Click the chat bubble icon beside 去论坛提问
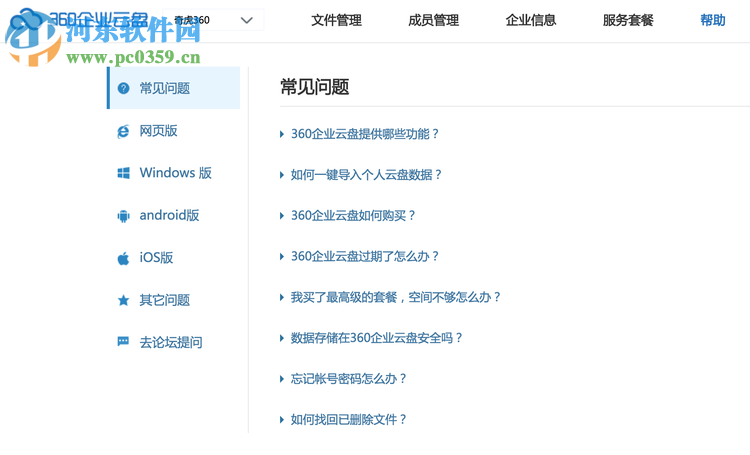Viewport: 750px width, 455px height. [x=123, y=342]
